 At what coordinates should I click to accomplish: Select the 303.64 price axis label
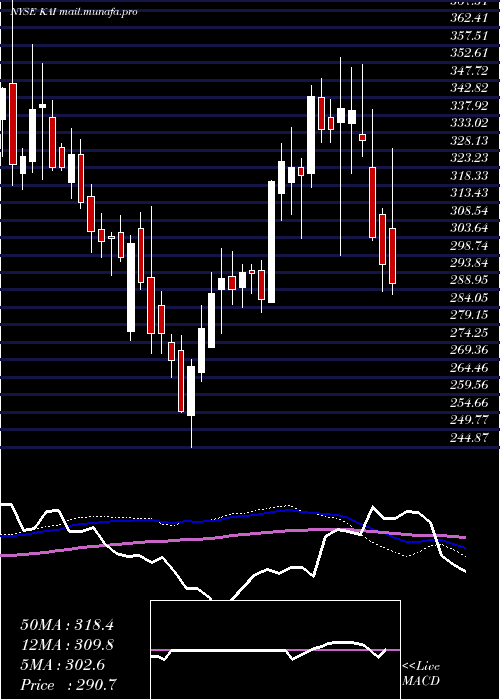pyautogui.click(x=469, y=228)
